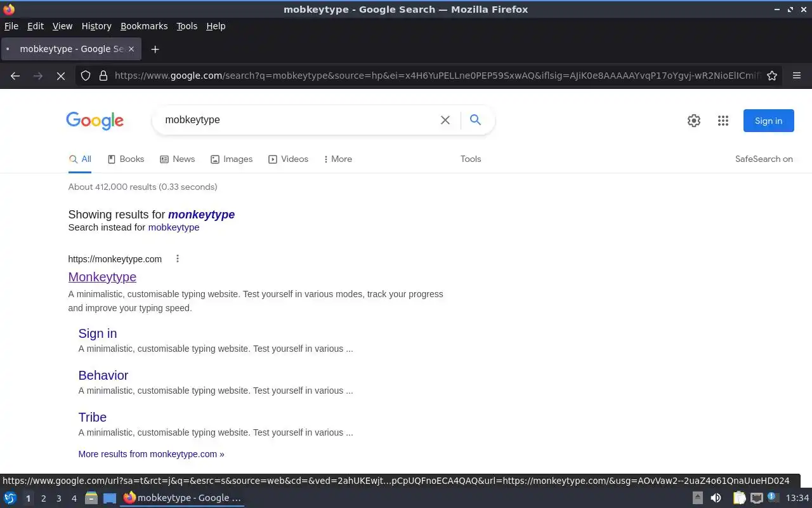The height and width of the screenshot is (508, 812).
Task: Open the Behavior sitelink result
Action: pyautogui.click(x=103, y=375)
